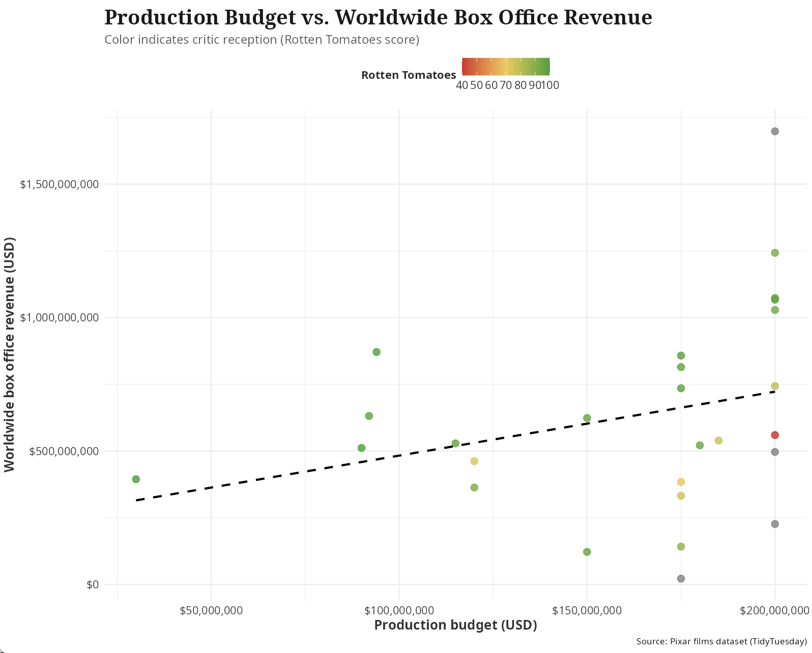Click the $1,000,000,000 y-axis label
The width and height of the screenshot is (812, 653).
click(x=59, y=318)
